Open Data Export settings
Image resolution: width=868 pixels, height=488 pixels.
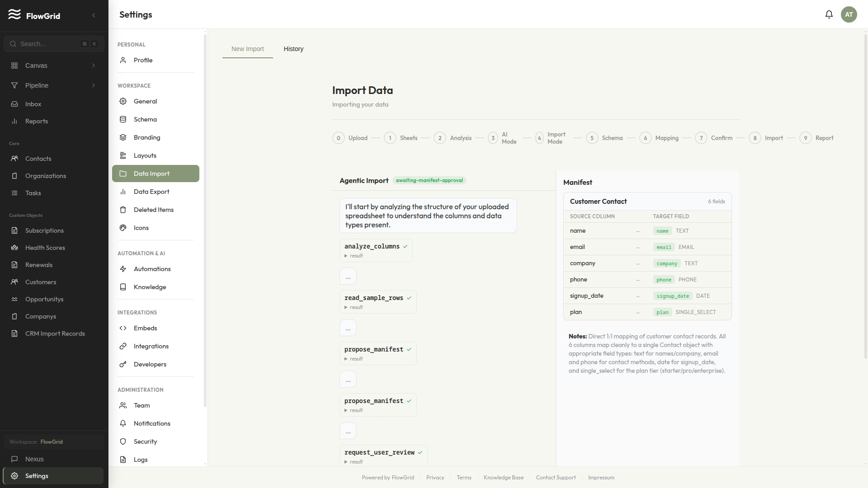pyautogui.click(x=156, y=192)
